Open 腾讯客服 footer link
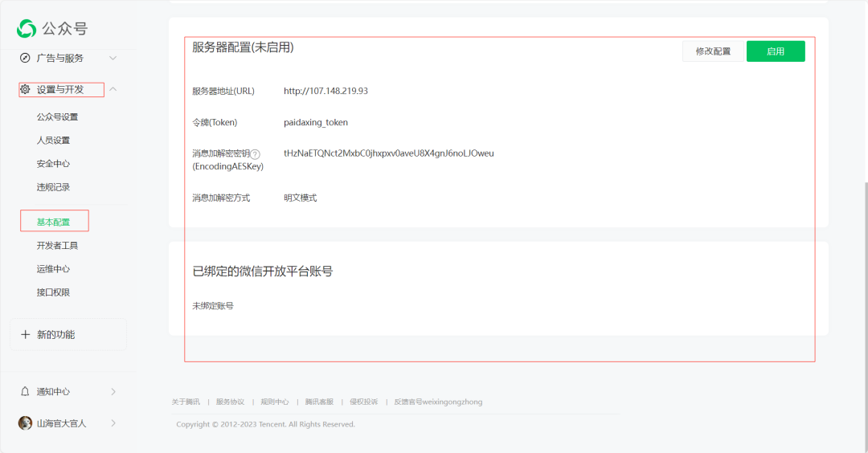 (319, 402)
